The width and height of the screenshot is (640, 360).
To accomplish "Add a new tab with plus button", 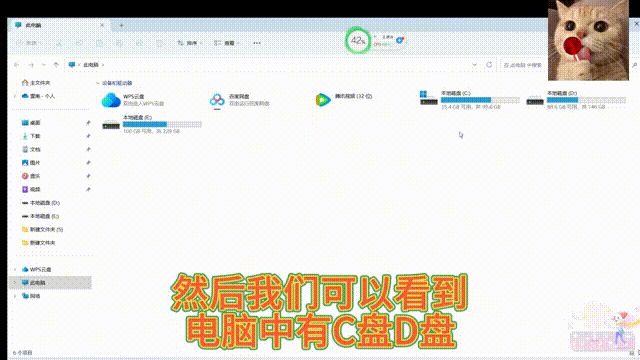I will coord(121,25).
